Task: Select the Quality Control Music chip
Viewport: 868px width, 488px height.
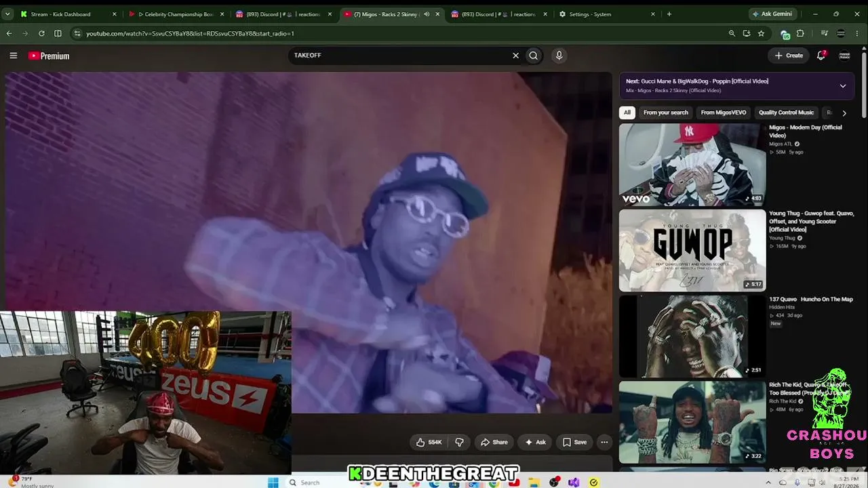Action: point(786,113)
